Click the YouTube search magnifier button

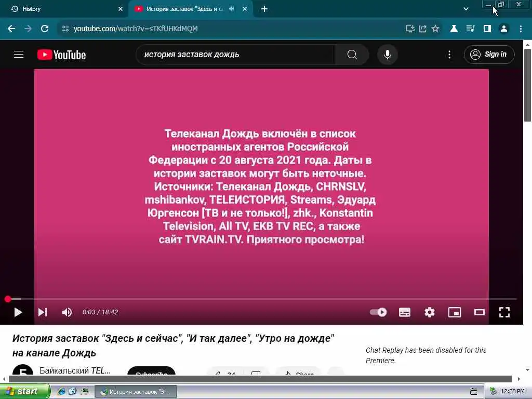point(352,55)
